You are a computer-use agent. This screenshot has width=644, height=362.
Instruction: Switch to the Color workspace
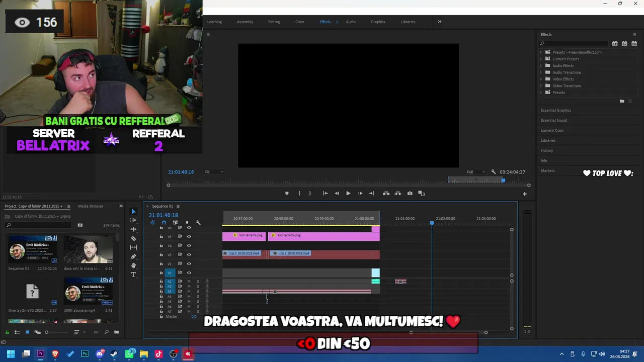tap(300, 22)
